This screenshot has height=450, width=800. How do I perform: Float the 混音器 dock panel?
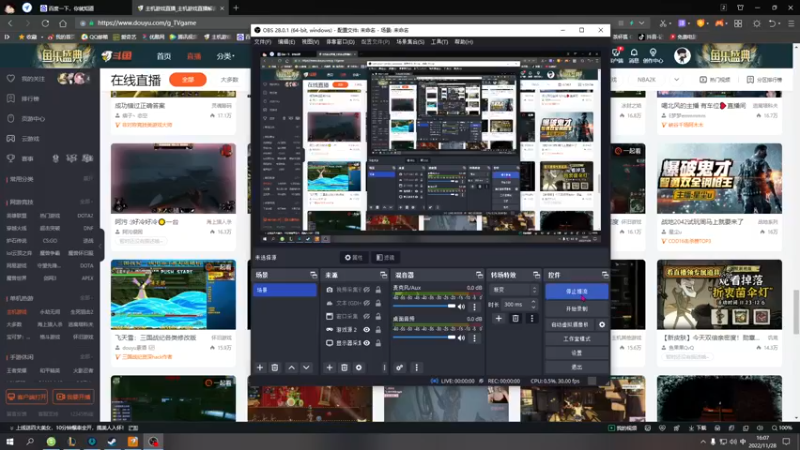(479, 275)
